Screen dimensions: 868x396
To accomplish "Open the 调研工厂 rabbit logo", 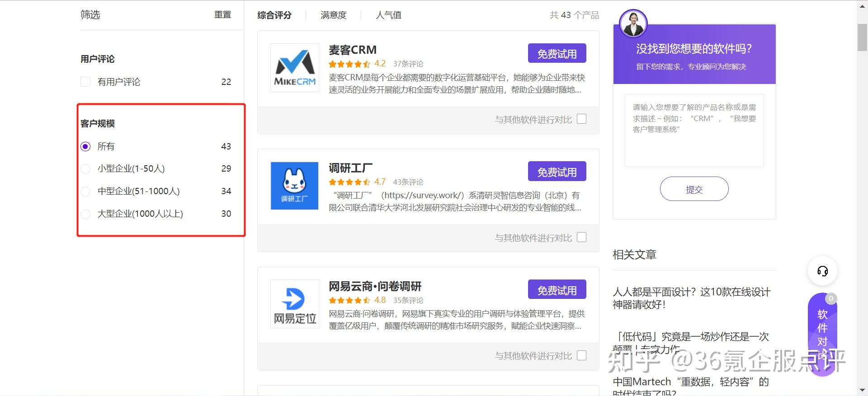I will pyautogui.click(x=295, y=186).
